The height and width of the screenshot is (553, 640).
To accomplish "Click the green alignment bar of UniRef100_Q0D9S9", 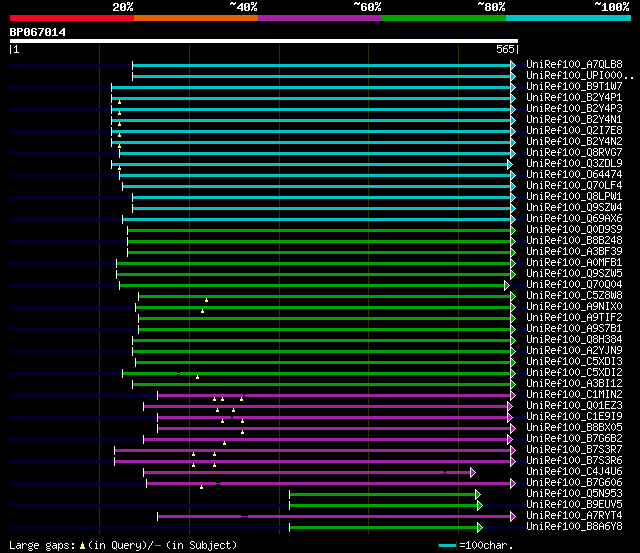I will [x=321, y=231].
